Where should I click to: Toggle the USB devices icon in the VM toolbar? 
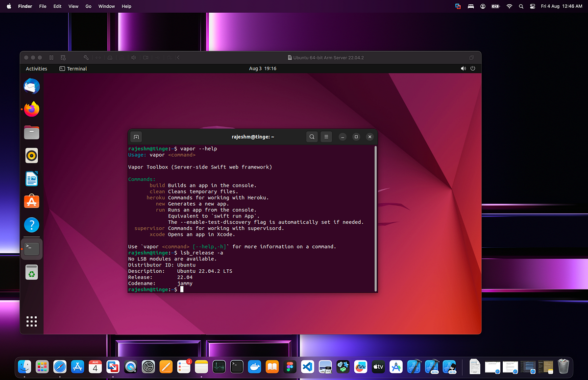(x=157, y=57)
